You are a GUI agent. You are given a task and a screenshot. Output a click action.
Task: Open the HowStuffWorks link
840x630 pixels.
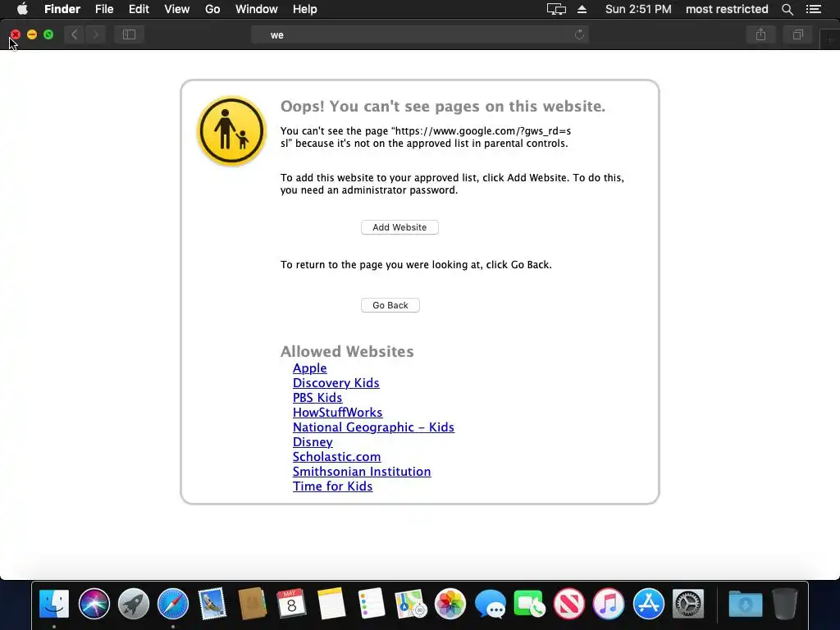point(337,413)
